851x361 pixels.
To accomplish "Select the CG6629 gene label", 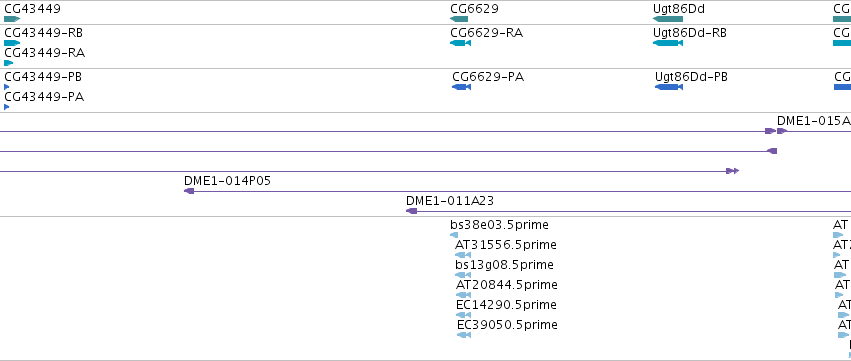I will (474, 9).
